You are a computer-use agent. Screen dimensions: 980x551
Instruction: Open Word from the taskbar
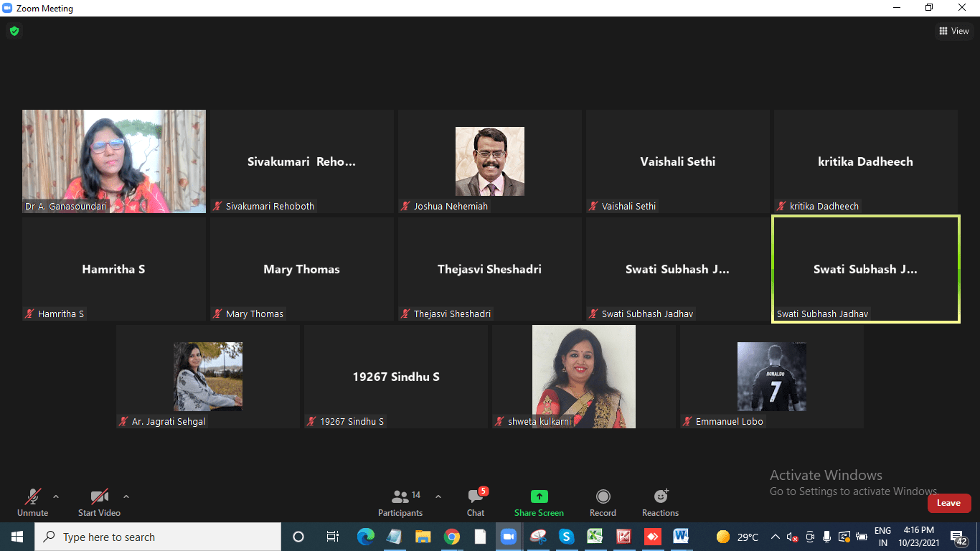point(681,537)
